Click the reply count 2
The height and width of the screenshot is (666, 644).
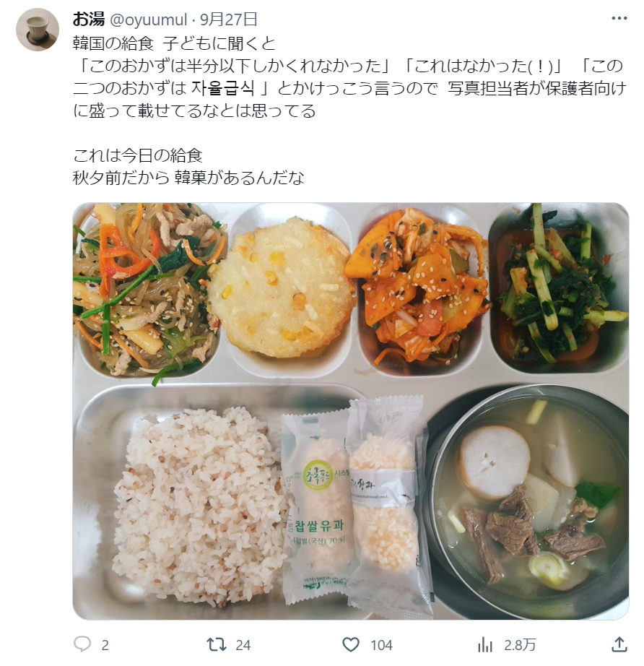[105, 645]
